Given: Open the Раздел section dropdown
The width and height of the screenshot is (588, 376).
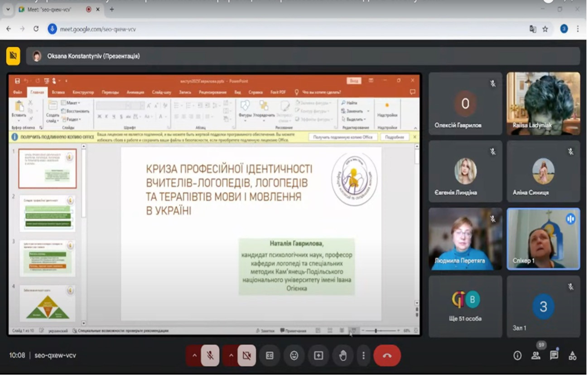Looking at the screenshot, I should pyautogui.click(x=71, y=119).
